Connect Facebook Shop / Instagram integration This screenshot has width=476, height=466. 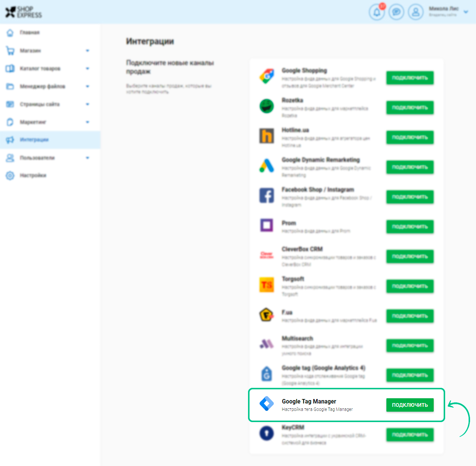coord(410,197)
